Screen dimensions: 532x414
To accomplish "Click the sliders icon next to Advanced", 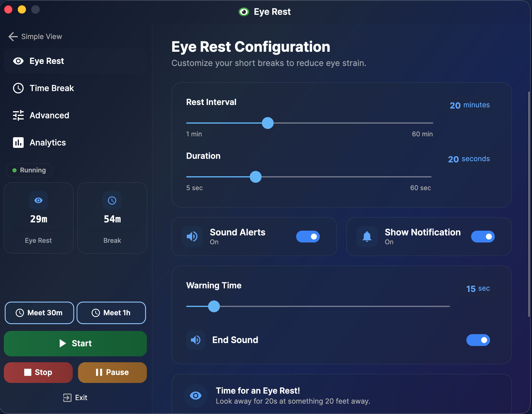I will (18, 115).
